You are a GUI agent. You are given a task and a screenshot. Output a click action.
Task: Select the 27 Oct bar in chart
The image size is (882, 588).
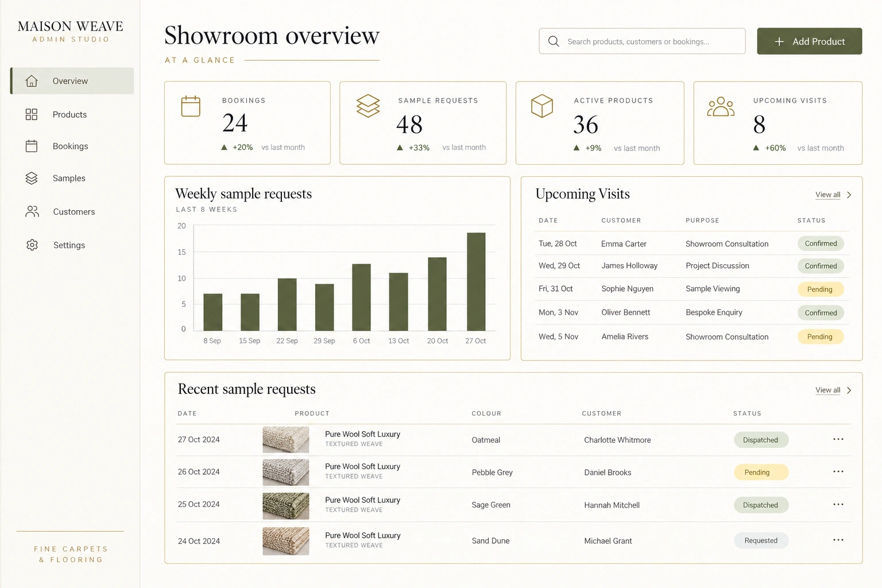(476, 281)
